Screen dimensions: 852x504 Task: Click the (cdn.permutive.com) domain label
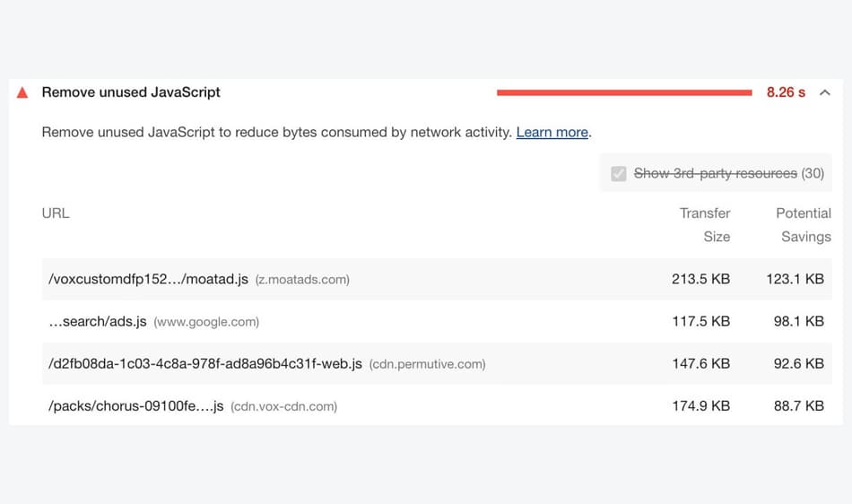pyautogui.click(x=427, y=364)
